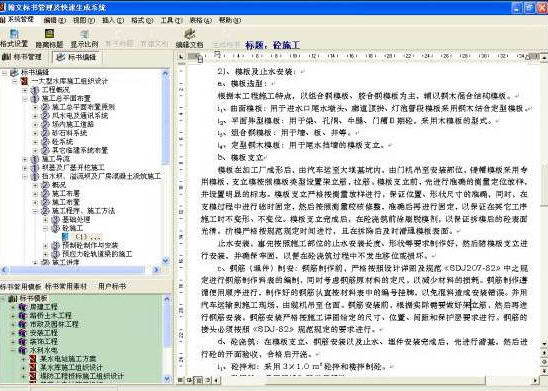Click the outline tree vertical scrollbar thumb
The height and width of the screenshot is (391, 548).
pos(166,121)
